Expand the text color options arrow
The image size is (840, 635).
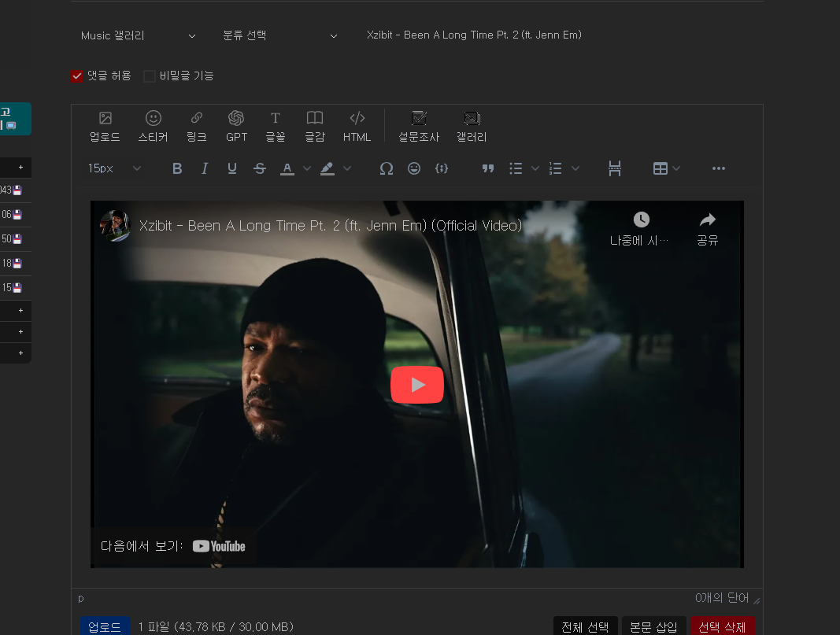307,168
